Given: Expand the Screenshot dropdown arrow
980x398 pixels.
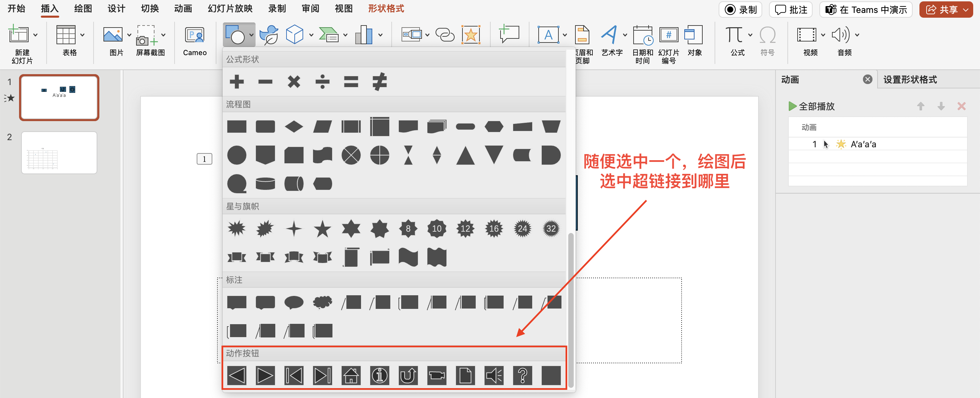Looking at the screenshot, I should coord(163,35).
